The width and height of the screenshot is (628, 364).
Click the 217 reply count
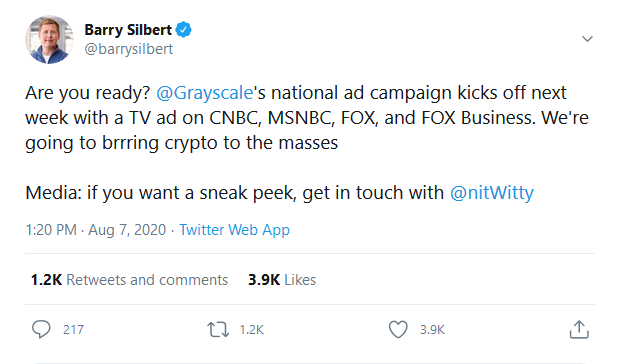point(73,330)
